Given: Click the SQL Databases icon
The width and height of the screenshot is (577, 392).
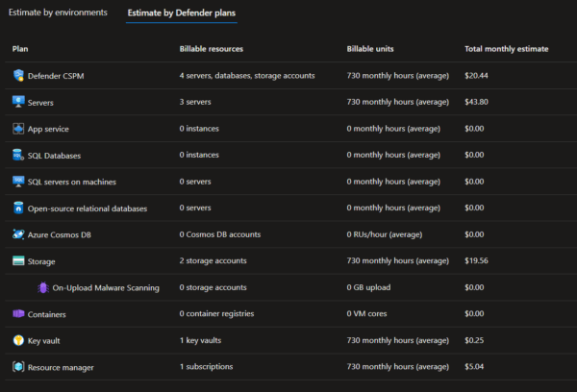Looking at the screenshot, I should point(18,155).
